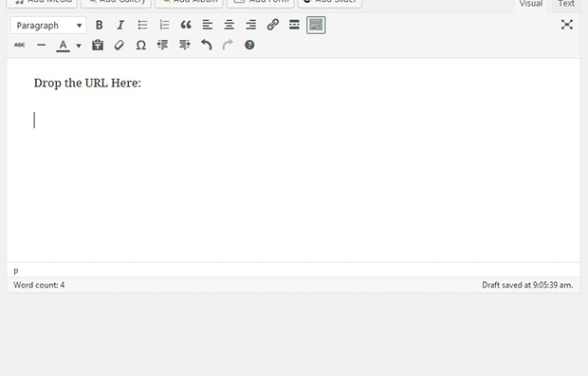Align text left
The image size is (588, 376).
coord(208,26)
